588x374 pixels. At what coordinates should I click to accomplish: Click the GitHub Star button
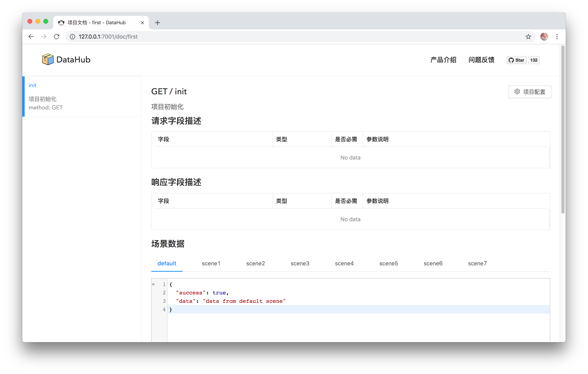pyautogui.click(x=516, y=60)
